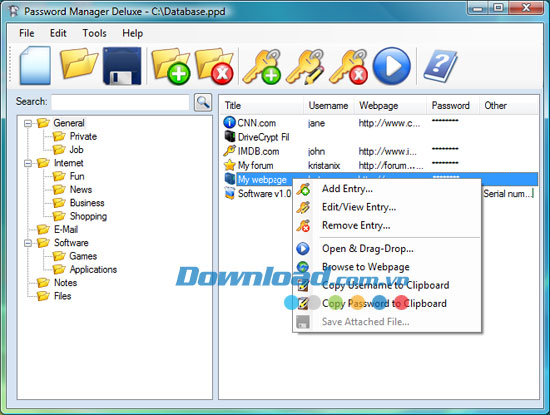This screenshot has height=415, width=550.
Task: Select the Business folder in the tree
Action: point(87,203)
